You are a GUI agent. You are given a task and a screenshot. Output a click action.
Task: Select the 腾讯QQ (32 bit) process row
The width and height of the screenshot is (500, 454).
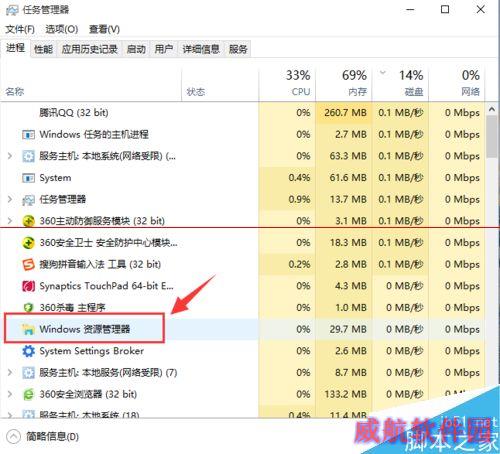243,113
